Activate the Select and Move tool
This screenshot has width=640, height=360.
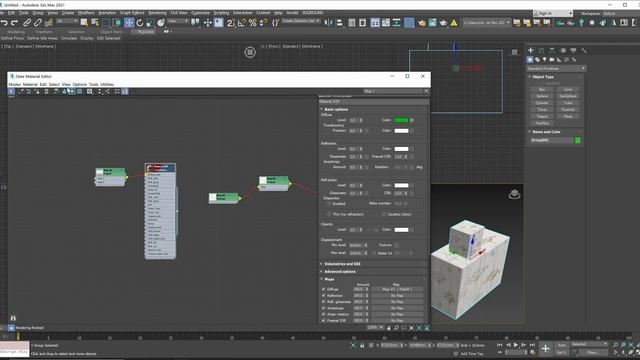[129, 23]
